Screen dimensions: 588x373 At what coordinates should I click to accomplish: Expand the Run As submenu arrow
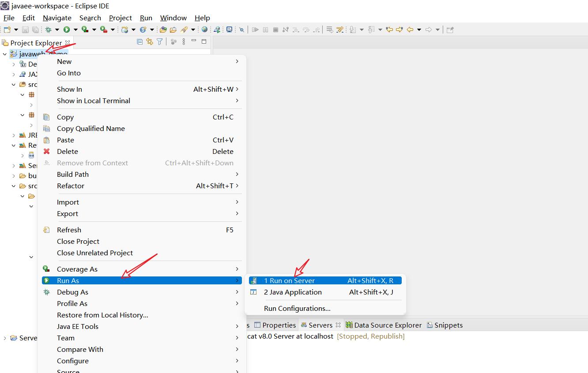237,280
